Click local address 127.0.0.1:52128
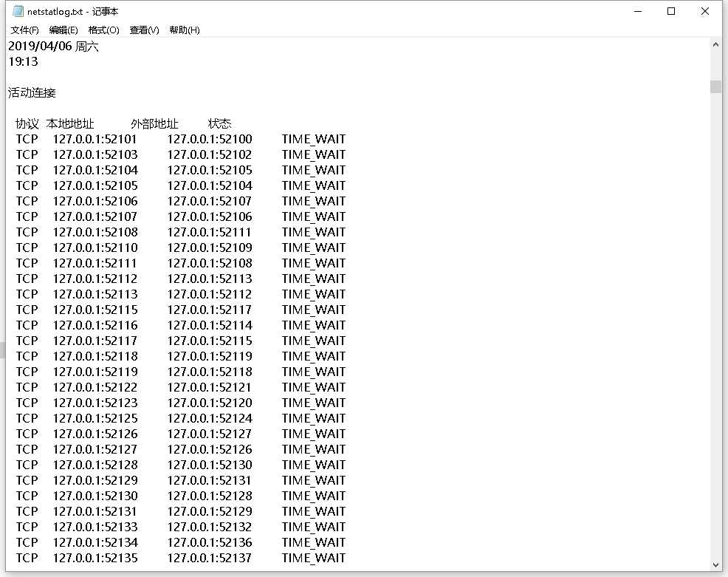This screenshot has width=728, height=577. coord(95,465)
